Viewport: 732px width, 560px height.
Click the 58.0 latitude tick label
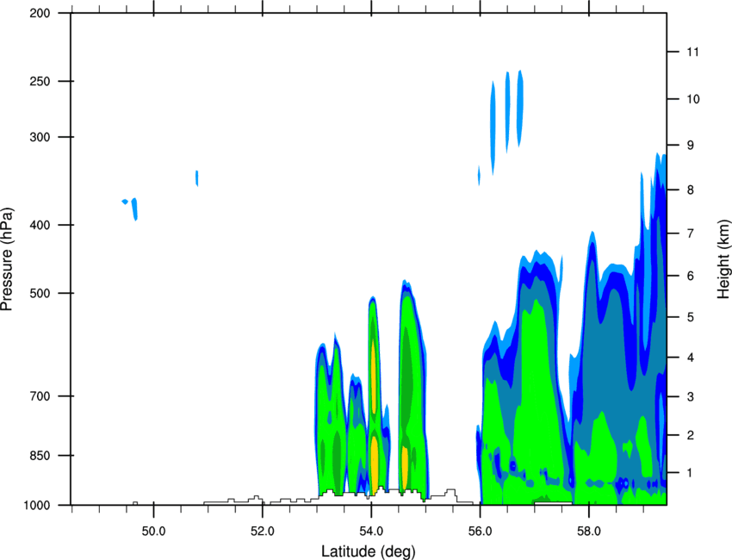(x=589, y=532)
